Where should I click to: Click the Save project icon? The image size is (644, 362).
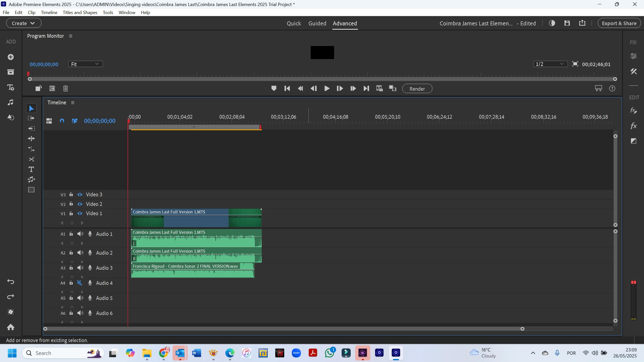(567, 23)
